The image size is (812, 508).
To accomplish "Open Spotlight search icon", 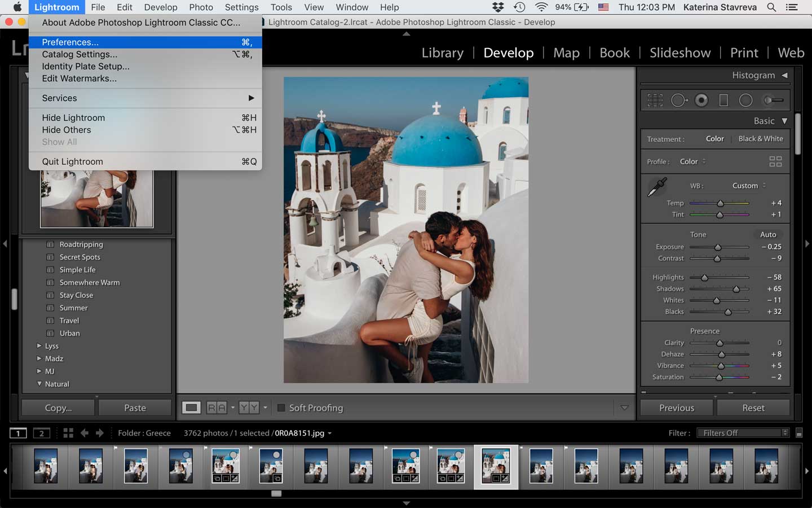I will 771,7.
